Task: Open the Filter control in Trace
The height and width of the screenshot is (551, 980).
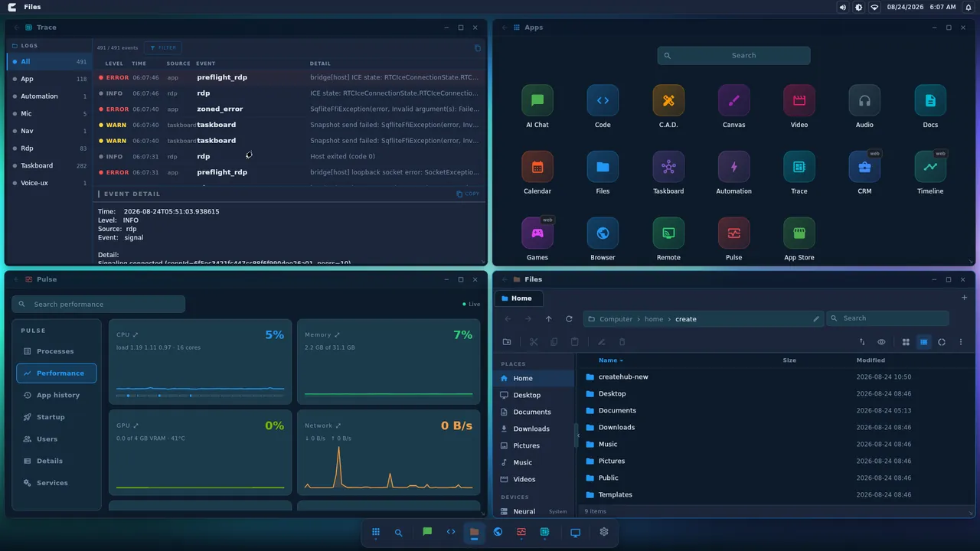Action: 162,47
